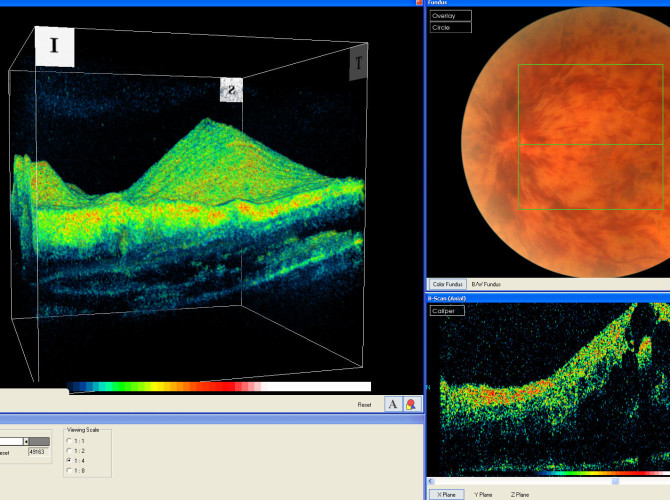The image size is (670, 500).
Task: Click the "T" temporal face label on the 3D cube
Action: tap(359, 64)
